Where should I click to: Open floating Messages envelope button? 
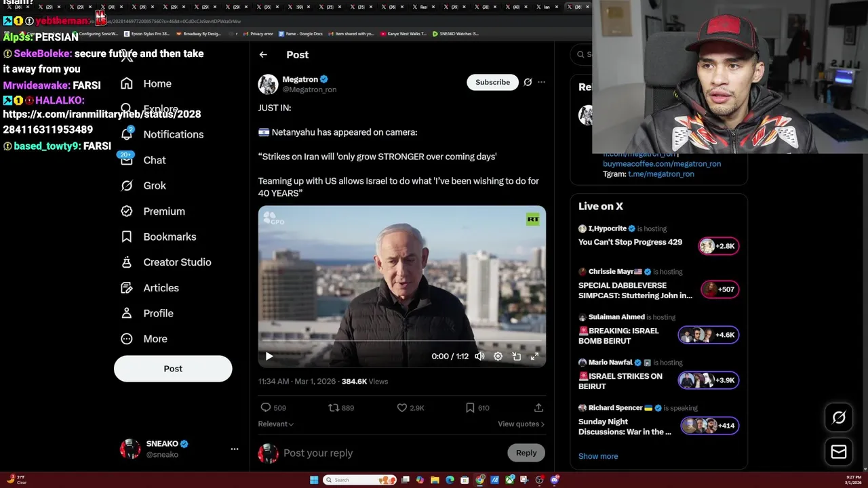tap(839, 452)
